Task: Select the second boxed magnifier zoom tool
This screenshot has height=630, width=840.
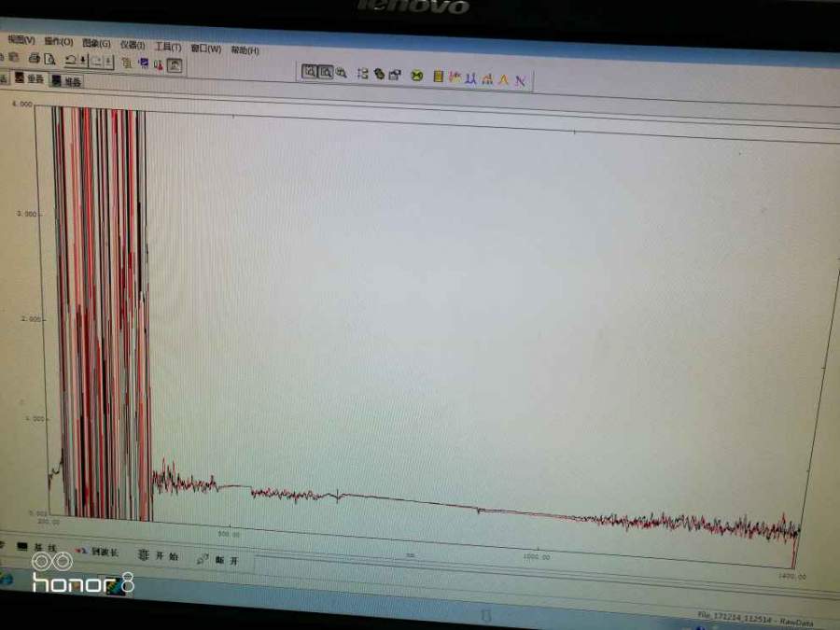Action: tap(325, 72)
